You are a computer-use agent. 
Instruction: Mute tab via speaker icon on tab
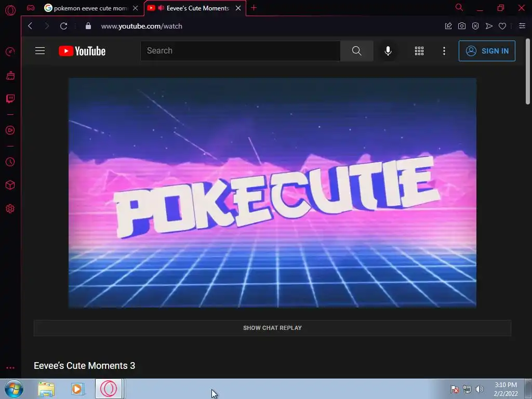click(161, 8)
